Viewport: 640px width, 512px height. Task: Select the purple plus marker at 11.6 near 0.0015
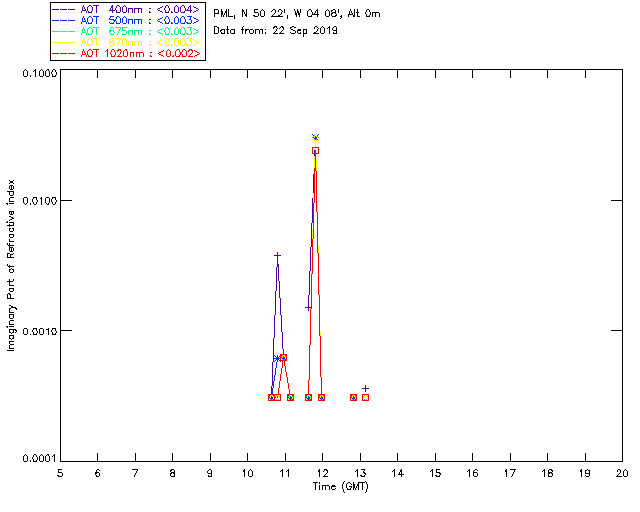click(x=309, y=308)
